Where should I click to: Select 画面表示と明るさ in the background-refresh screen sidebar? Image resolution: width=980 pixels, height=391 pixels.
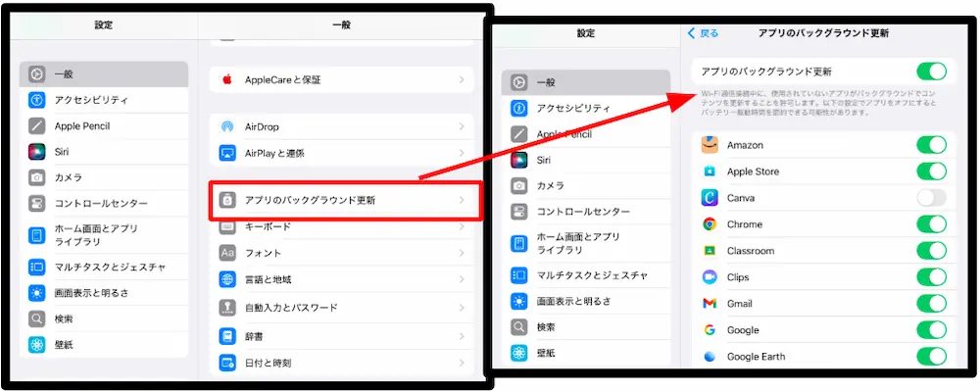pyautogui.click(x=586, y=301)
